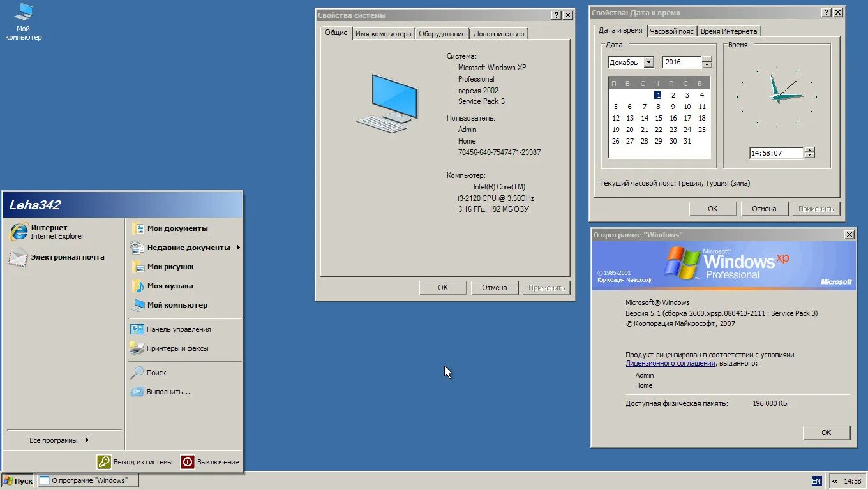This screenshot has height=490, width=868.
Task: Click Отмена in Дата и время window
Action: click(x=764, y=209)
